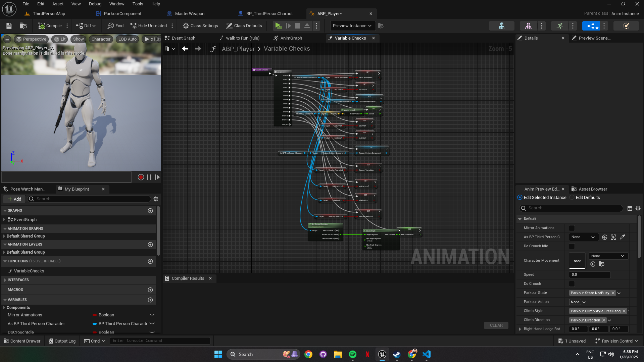Open the Debug menu
The height and width of the screenshot is (362, 644).
(x=95, y=4)
